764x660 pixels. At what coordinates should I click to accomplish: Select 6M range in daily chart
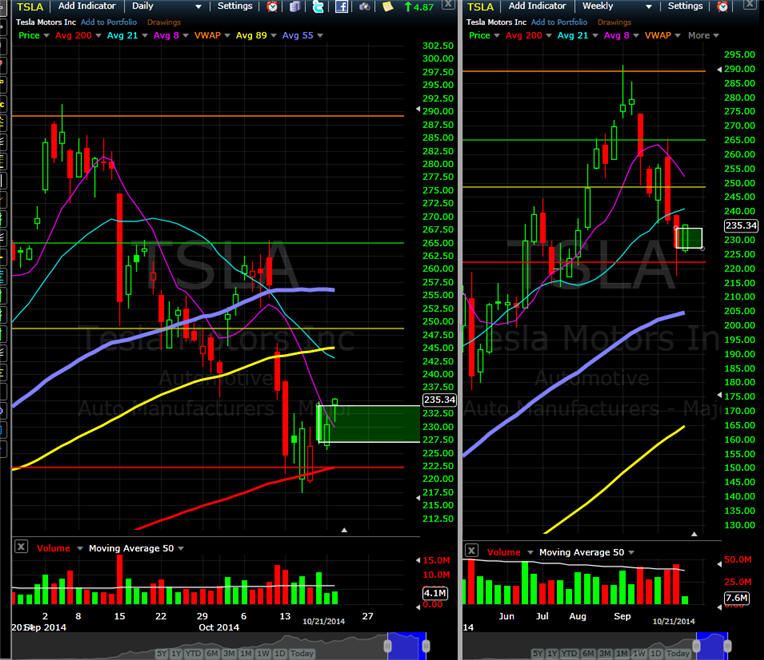[x=212, y=653]
